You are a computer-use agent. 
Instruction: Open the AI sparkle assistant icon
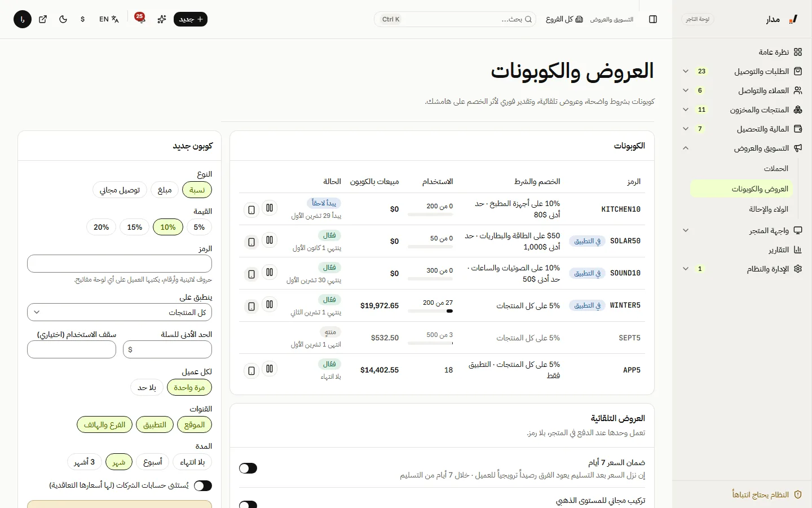[162, 19]
